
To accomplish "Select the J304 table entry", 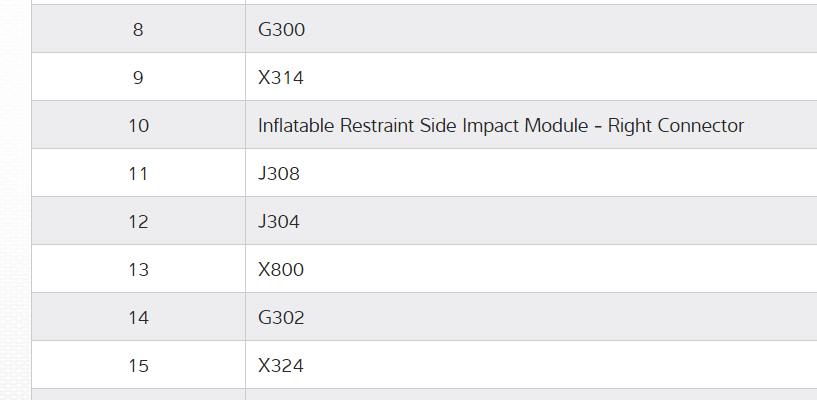I will (x=279, y=222).
